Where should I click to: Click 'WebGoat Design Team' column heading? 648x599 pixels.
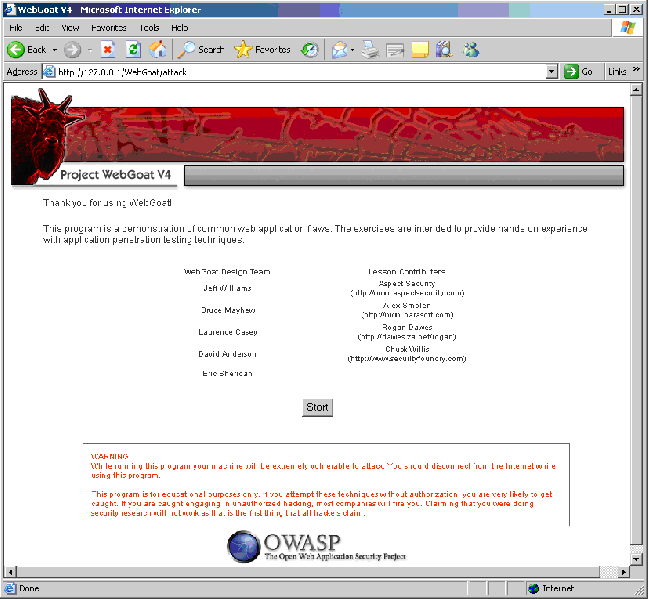point(227,272)
